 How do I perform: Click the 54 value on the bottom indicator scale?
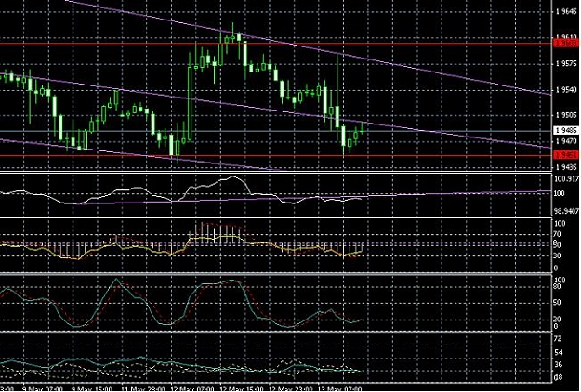tap(558, 352)
